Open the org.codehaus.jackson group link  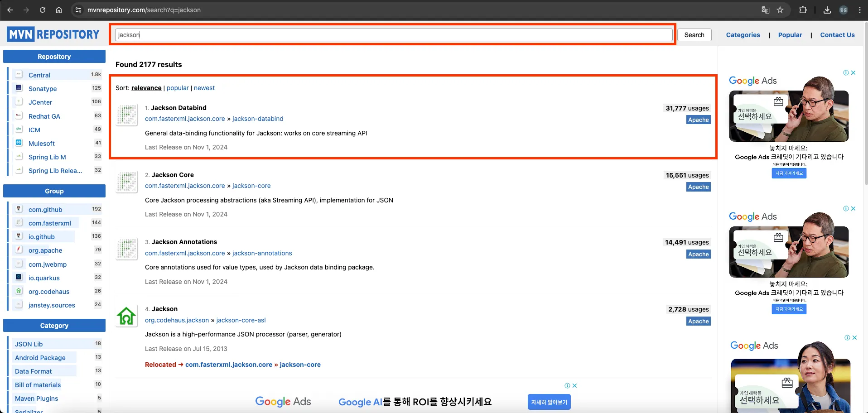[177, 320]
